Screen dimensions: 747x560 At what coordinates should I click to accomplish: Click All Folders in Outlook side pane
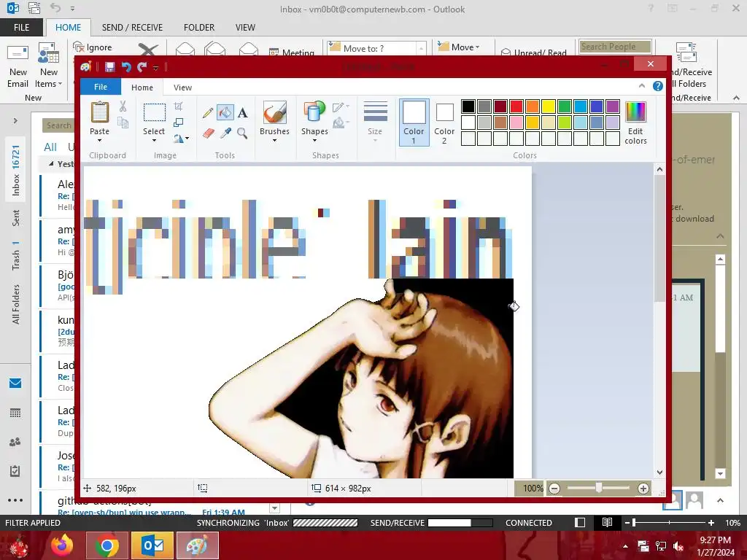pyautogui.click(x=16, y=305)
